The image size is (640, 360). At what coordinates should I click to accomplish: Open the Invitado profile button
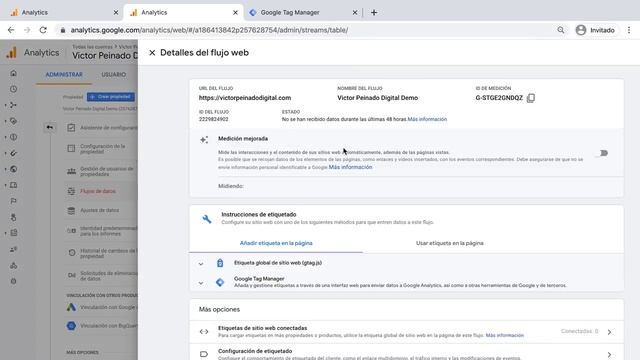(x=595, y=30)
